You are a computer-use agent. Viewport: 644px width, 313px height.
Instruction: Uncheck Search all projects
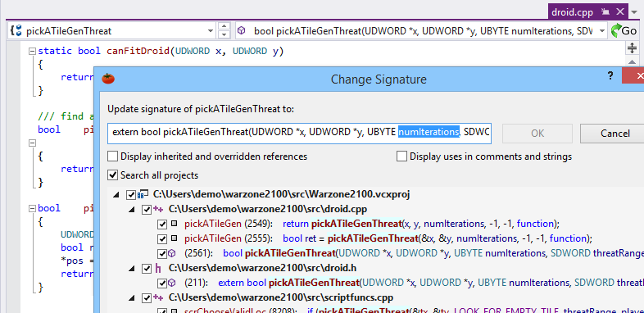pos(112,175)
